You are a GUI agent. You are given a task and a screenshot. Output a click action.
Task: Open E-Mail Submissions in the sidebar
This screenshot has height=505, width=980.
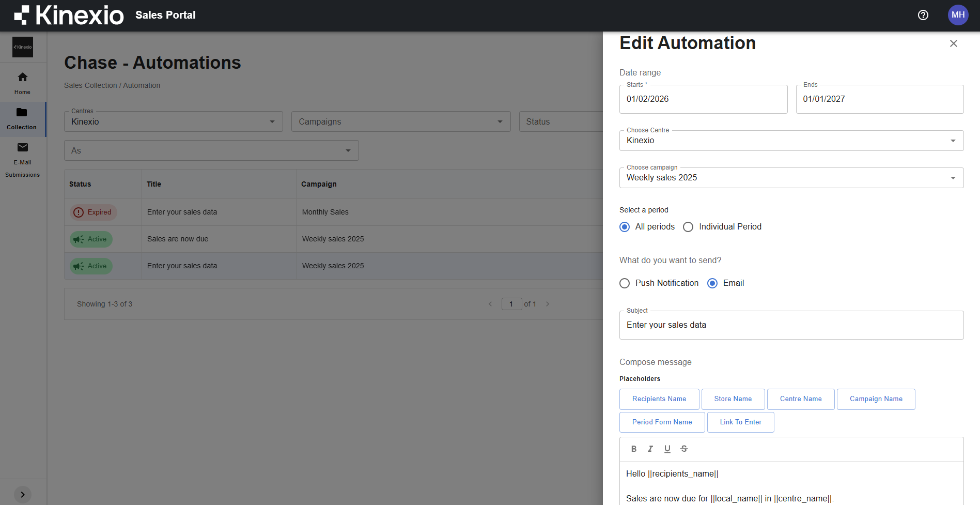click(22, 160)
